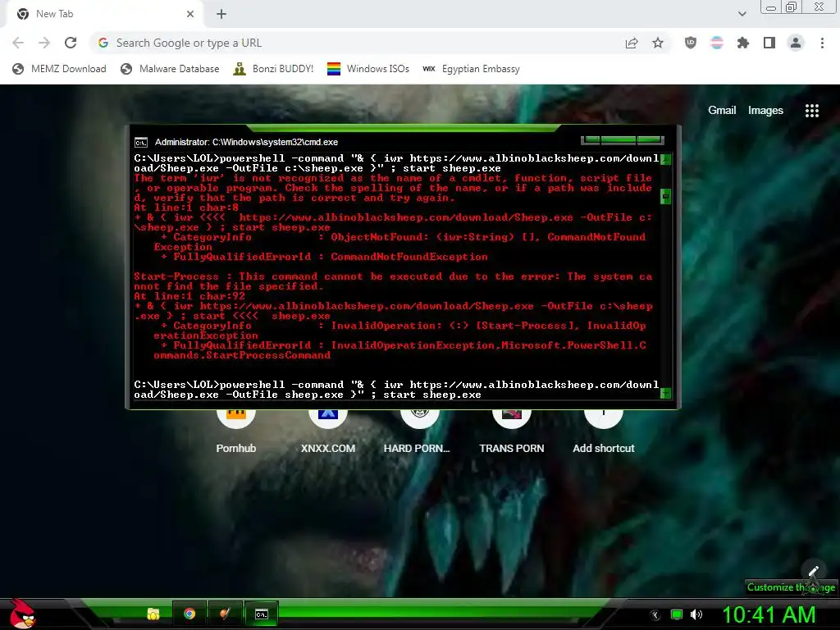The image size is (840, 630).
Task: Expand the tab search chevron
Action: tap(742, 14)
